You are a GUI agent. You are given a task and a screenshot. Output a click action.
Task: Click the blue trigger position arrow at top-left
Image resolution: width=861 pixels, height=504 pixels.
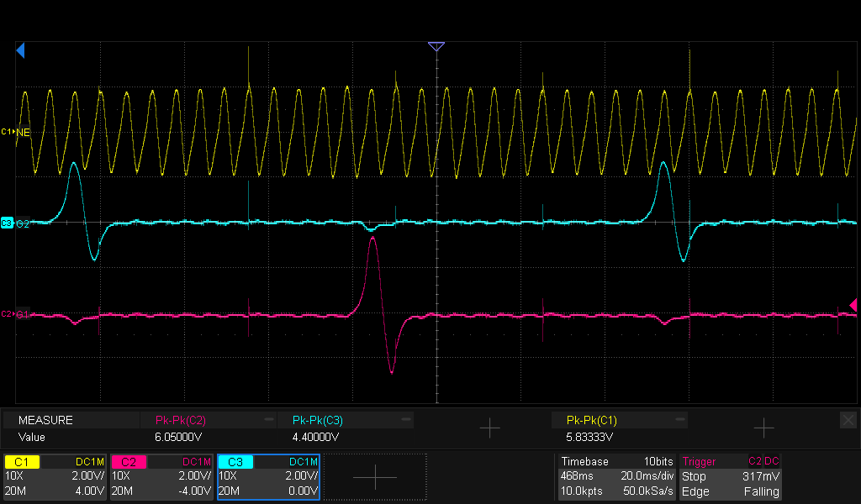tap(21, 51)
